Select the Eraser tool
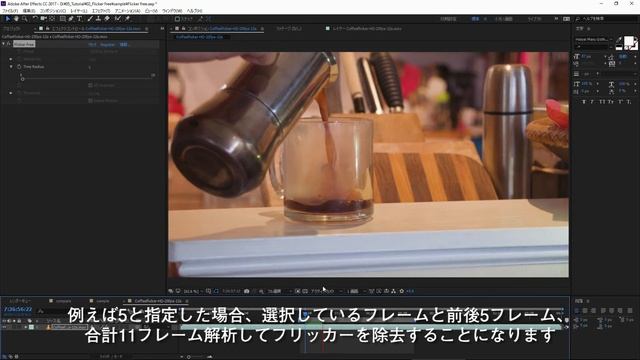 (x=107, y=19)
